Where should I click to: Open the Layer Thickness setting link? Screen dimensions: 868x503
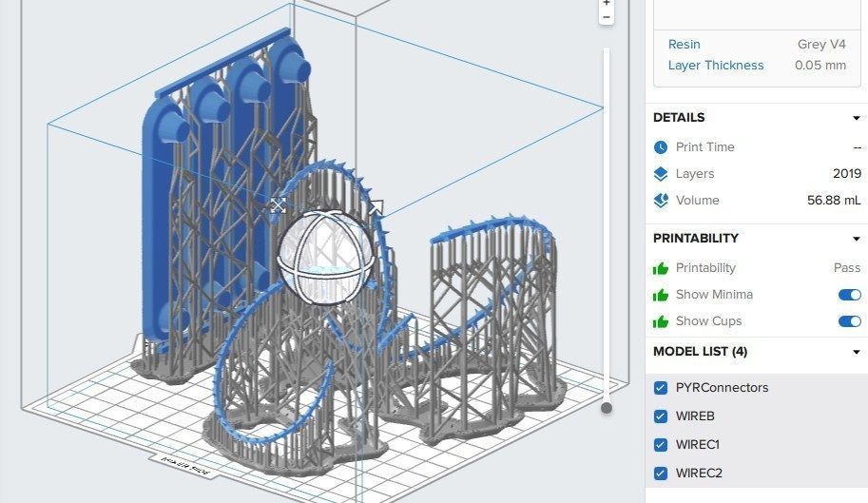tap(716, 66)
